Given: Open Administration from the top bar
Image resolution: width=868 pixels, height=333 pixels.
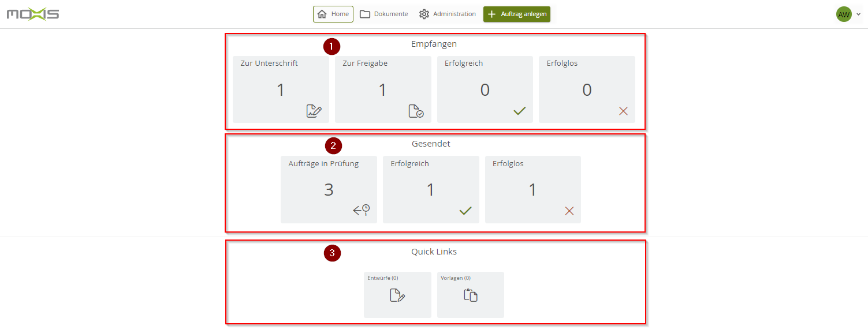Looking at the screenshot, I should 448,14.
